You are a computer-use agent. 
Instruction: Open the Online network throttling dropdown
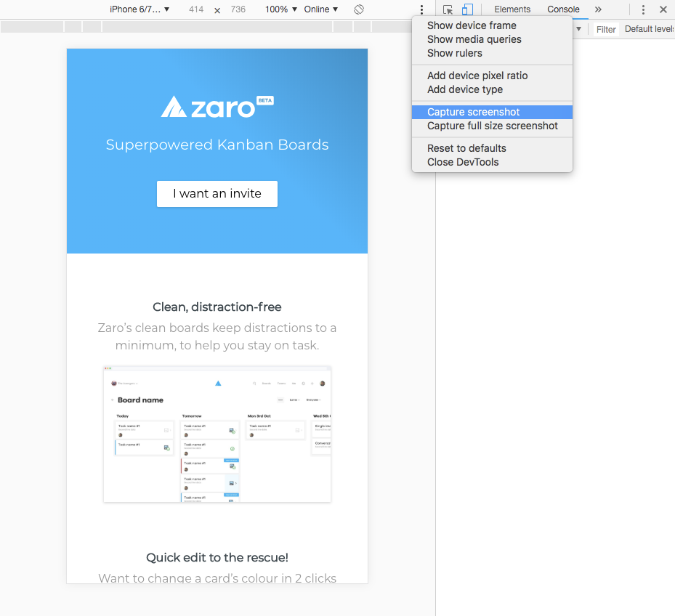[320, 9]
